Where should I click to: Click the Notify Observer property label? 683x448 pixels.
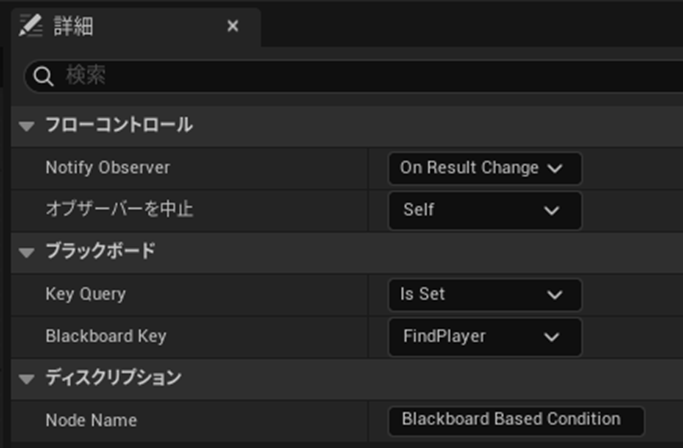point(107,168)
